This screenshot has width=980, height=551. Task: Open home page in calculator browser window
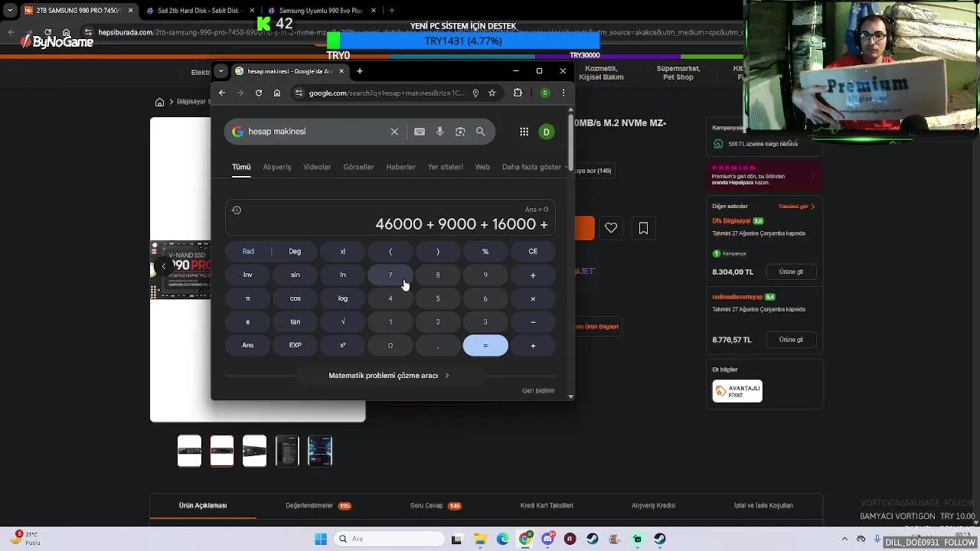277,93
